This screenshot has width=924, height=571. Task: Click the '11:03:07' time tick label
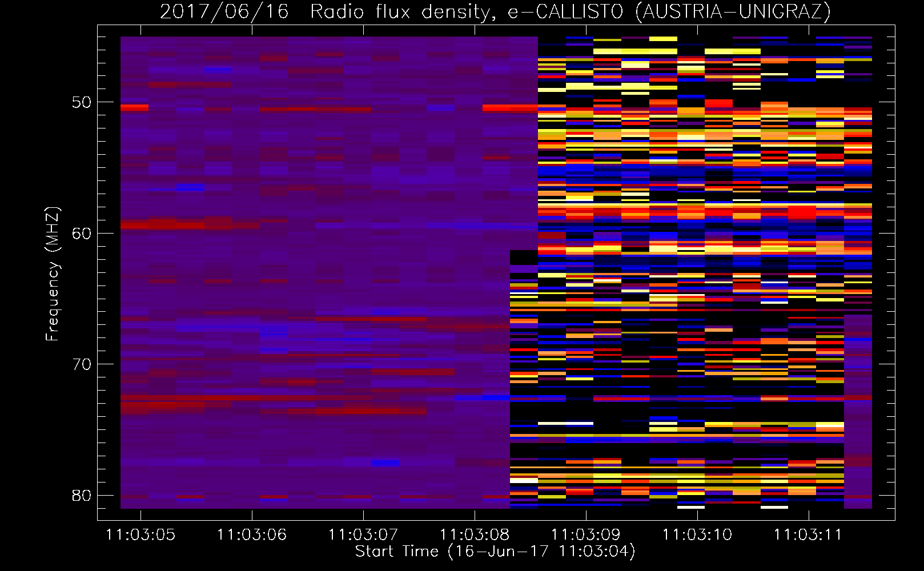pyautogui.click(x=363, y=535)
